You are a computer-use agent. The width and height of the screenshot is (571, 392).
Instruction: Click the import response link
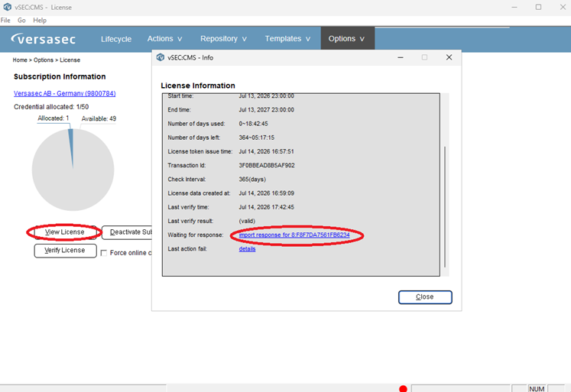point(294,235)
